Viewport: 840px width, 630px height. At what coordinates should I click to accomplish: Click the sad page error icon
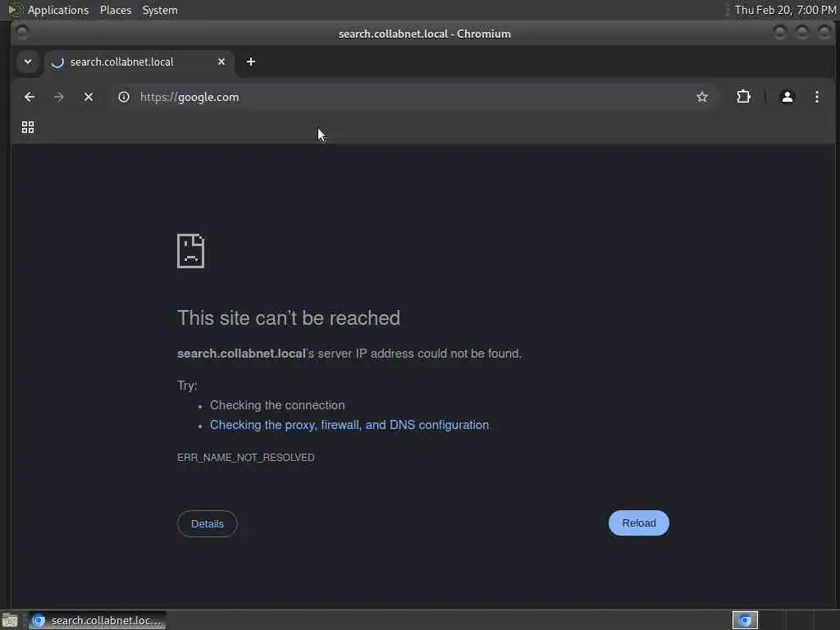click(190, 251)
